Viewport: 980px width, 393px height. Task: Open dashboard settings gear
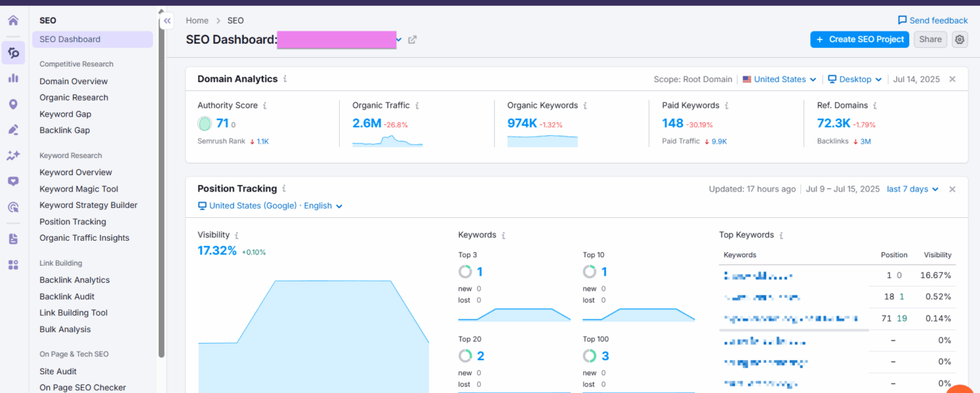tap(960, 39)
